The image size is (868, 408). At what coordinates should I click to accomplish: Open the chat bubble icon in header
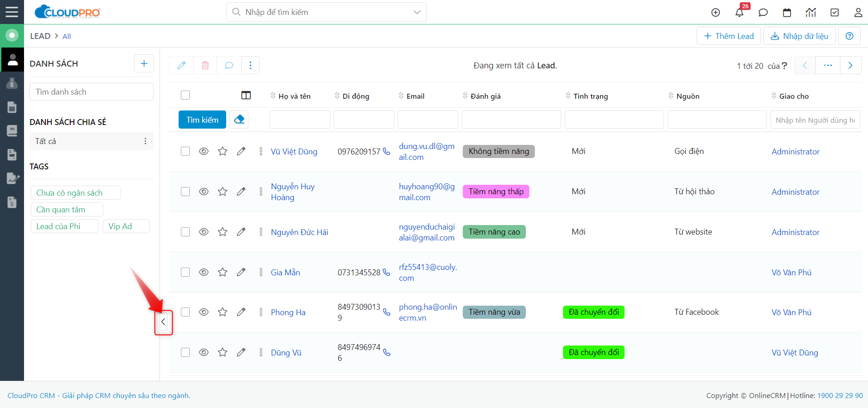[x=763, y=13]
